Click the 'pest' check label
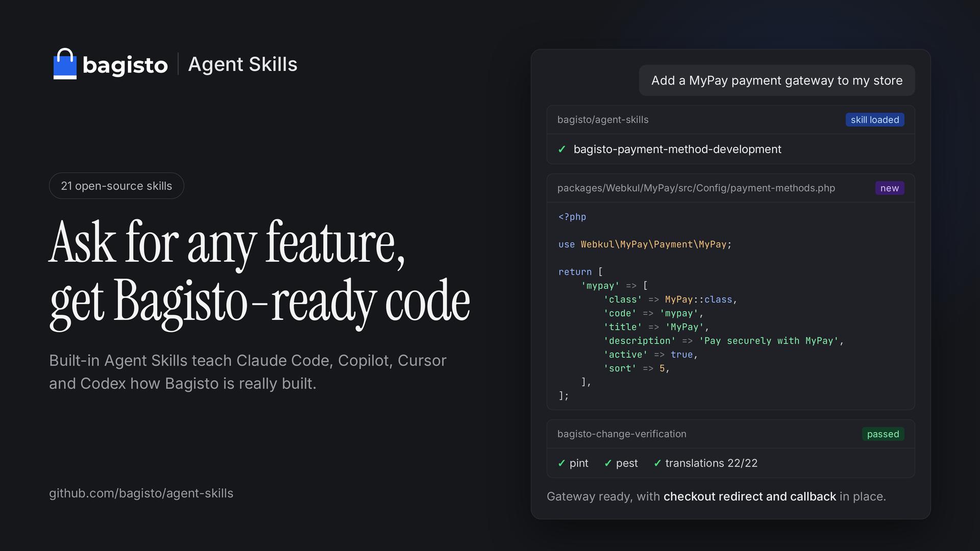This screenshot has height=551, width=980. 627,463
